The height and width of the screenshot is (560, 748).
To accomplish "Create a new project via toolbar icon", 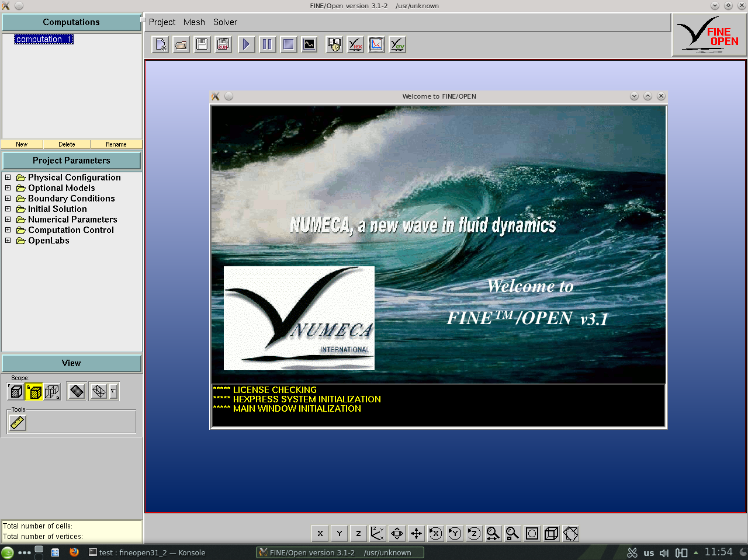I will coord(160,44).
